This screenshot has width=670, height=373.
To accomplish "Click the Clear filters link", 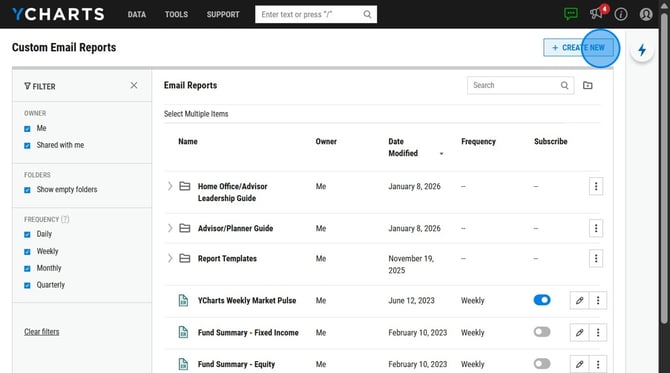I will pyautogui.click(x=41, y=332).
